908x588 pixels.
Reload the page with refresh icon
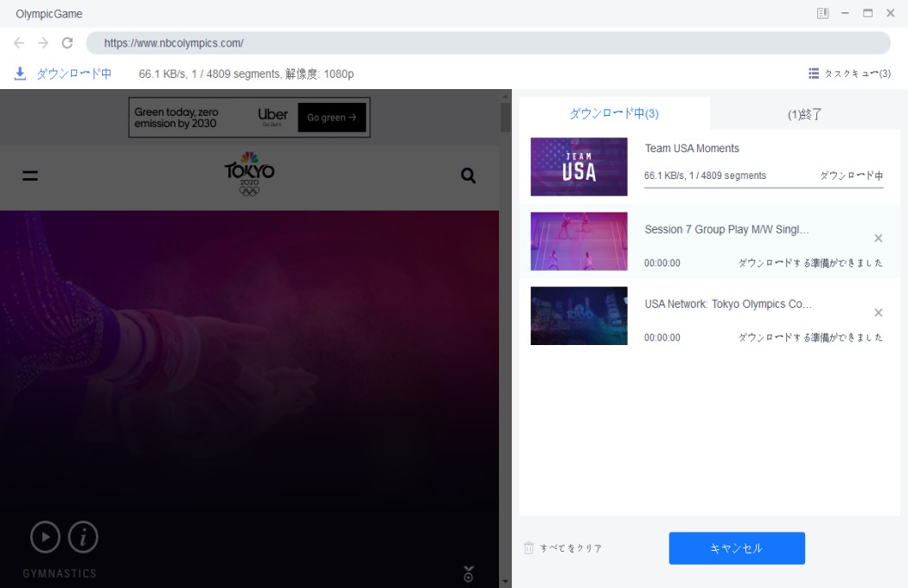click(67, 42)
